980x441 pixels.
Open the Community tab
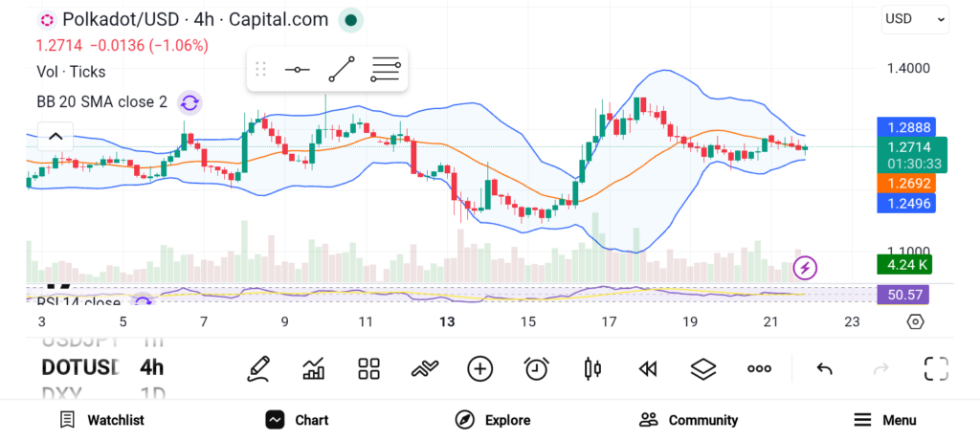[689, 420]
